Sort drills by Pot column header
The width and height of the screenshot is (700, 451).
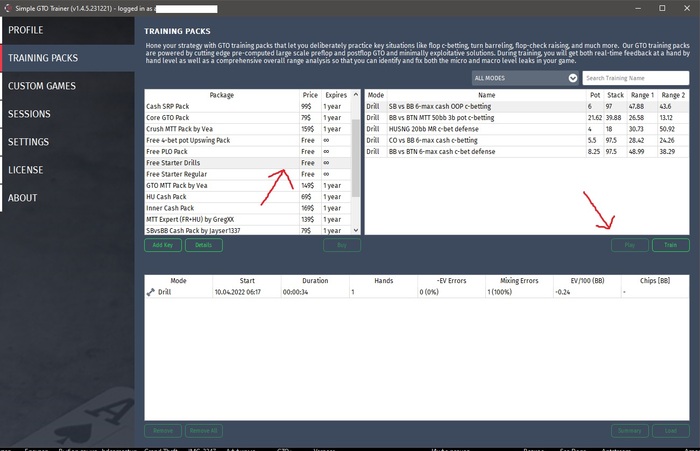[x=595, y=95]
